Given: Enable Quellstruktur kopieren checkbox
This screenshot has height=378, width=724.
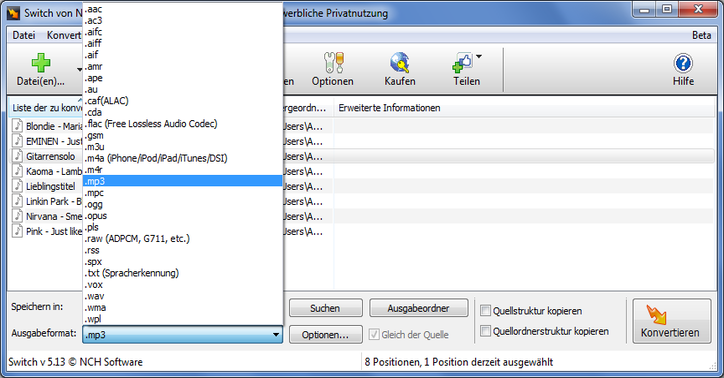Looking at the screenshot, I should click(485, 310).
